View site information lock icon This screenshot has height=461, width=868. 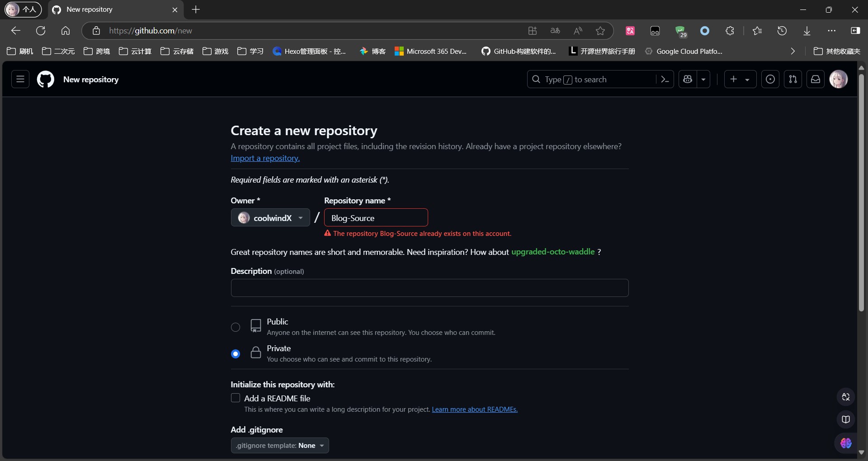pos(96,31)
